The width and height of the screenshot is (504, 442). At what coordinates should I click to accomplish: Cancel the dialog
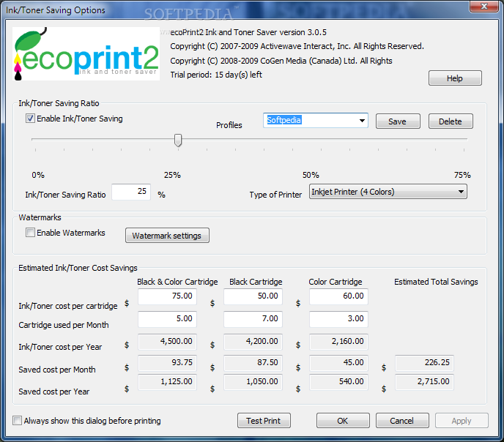tap(402, 421)
